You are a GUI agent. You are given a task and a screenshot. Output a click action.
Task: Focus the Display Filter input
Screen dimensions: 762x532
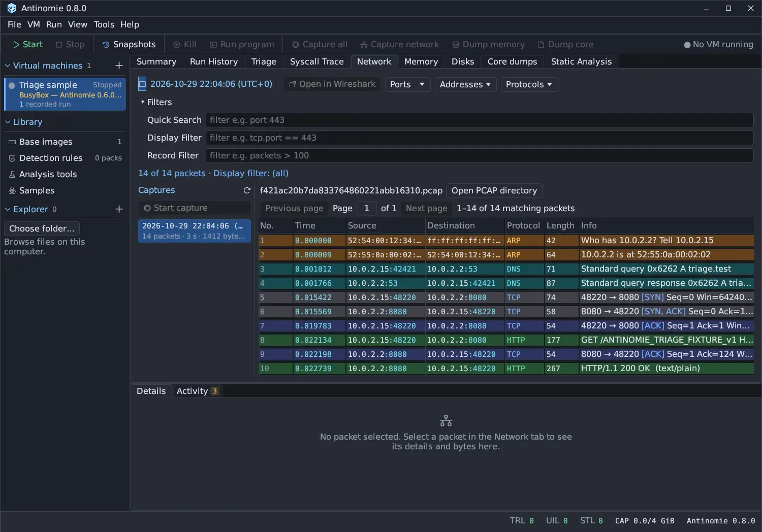pos(479,138)
